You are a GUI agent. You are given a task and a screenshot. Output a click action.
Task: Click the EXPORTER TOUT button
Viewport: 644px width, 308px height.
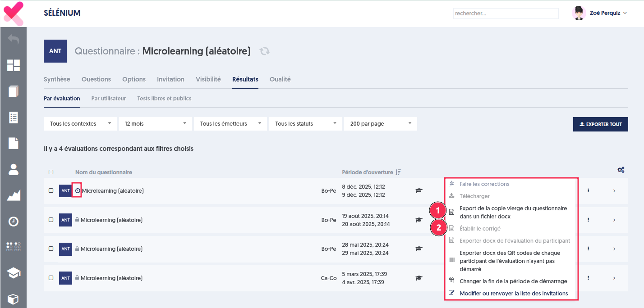point(600,124)
